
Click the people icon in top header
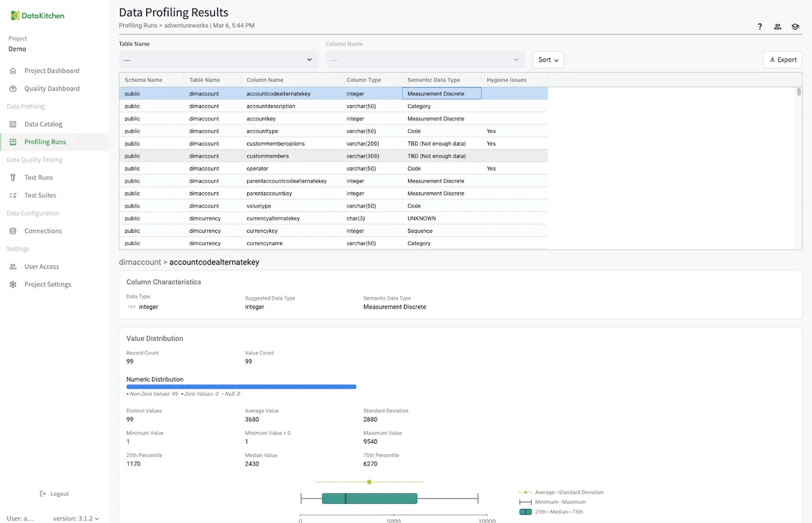tap(778, 27)
